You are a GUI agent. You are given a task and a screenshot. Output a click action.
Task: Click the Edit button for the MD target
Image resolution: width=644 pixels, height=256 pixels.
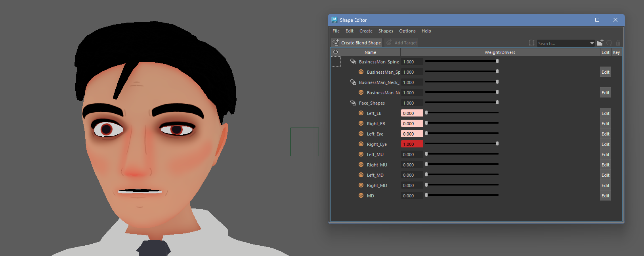click(x=605, y=196)
